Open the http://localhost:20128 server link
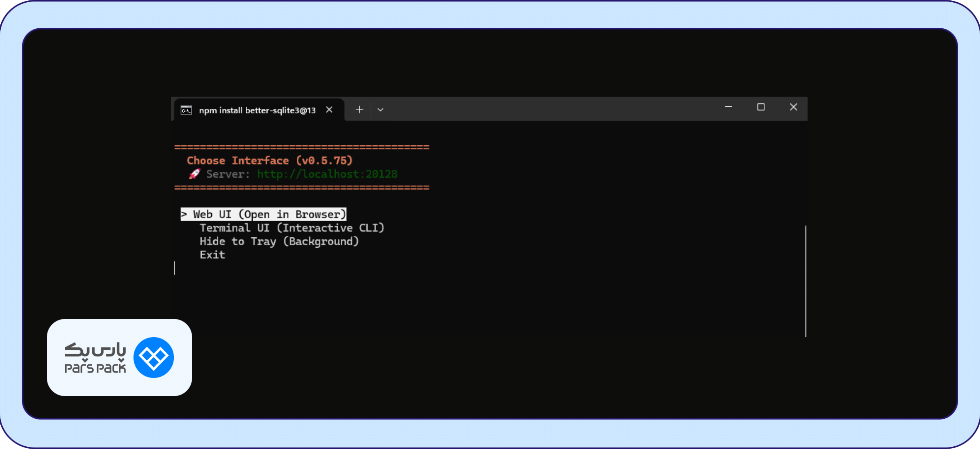This screenshot has height=449, width=980. coord(327,174)
